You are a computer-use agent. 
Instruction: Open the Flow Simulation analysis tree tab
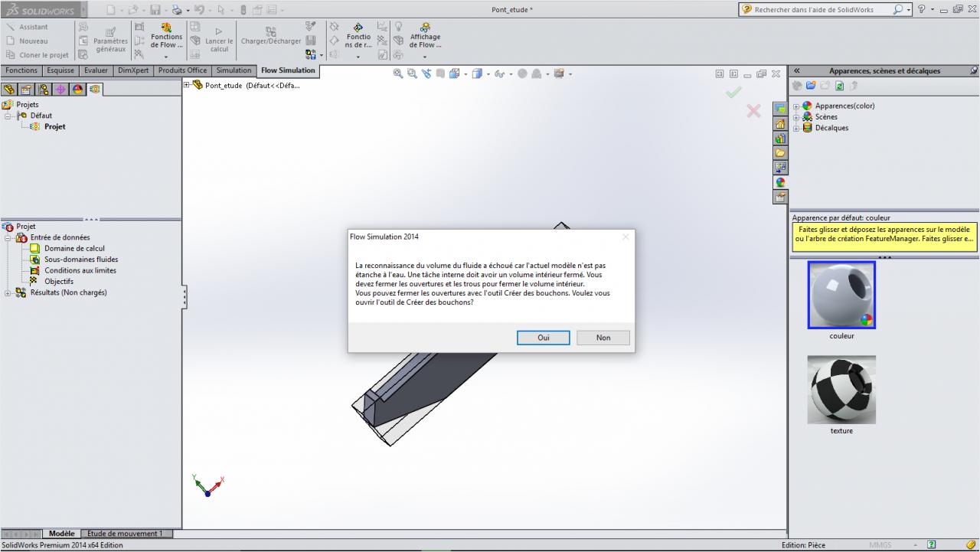pos(94,90)
